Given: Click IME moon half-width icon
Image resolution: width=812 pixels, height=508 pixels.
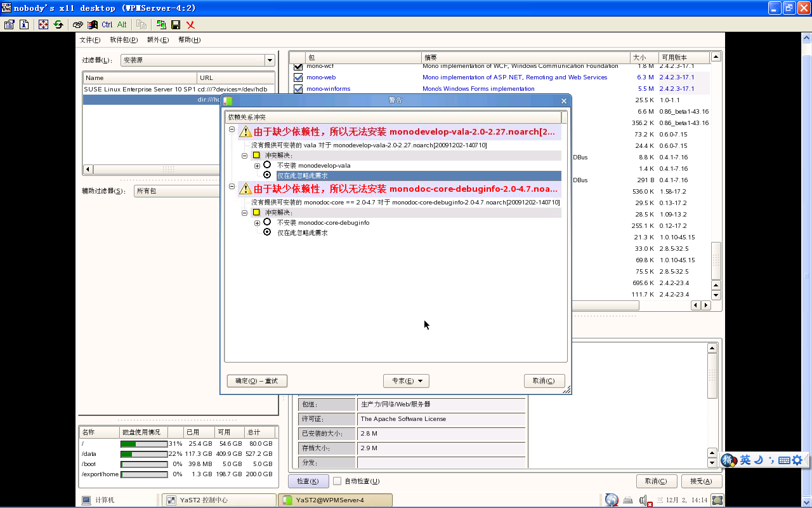Looking at the screenshot, I should click(758, 460).
